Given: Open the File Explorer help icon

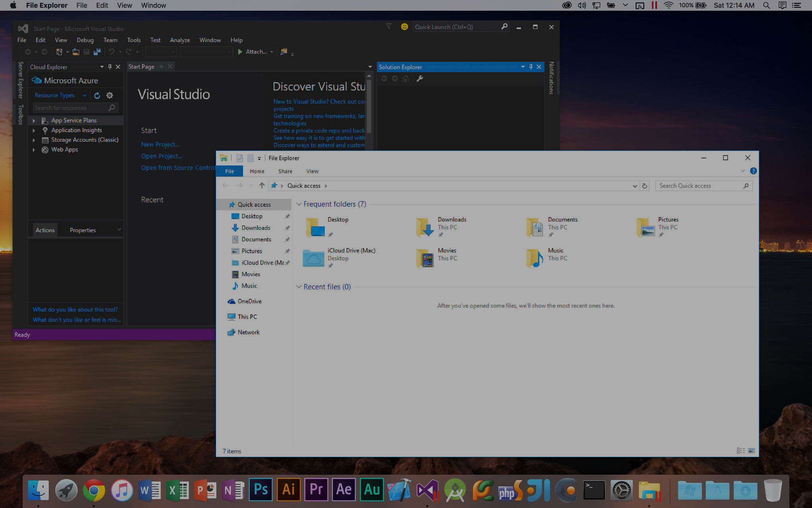Looking at the screenshot, I should tap(753, 171).
